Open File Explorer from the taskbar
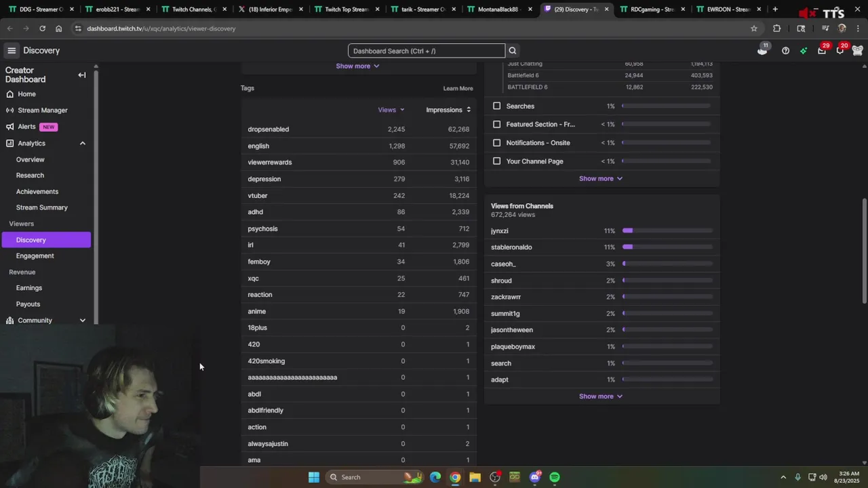 475,477
